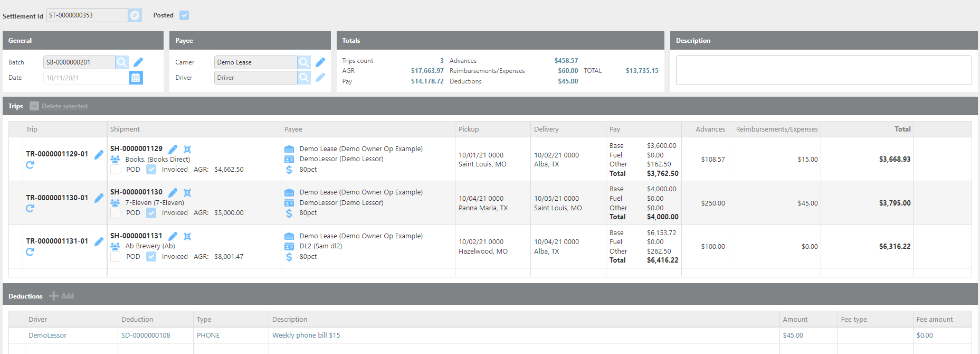Click the search icon next to Batch field
The image size is (980, 354).
(x=122, y=62)
